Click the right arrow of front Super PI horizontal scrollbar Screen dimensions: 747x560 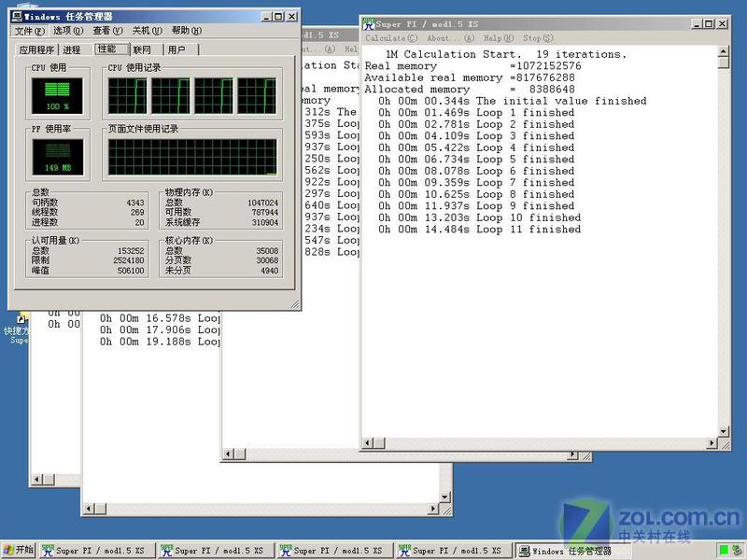(712, 443)
